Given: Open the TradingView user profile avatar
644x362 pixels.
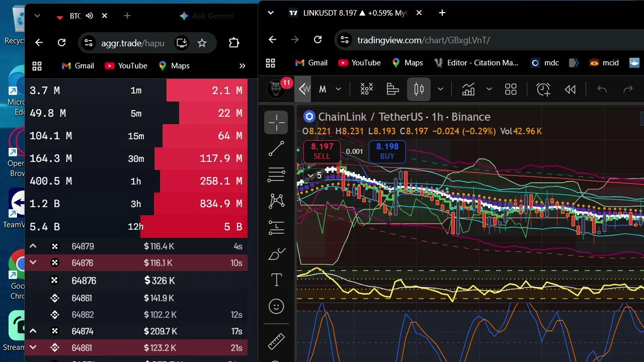Looking at the screenshot, I should (x=275, y=89).
